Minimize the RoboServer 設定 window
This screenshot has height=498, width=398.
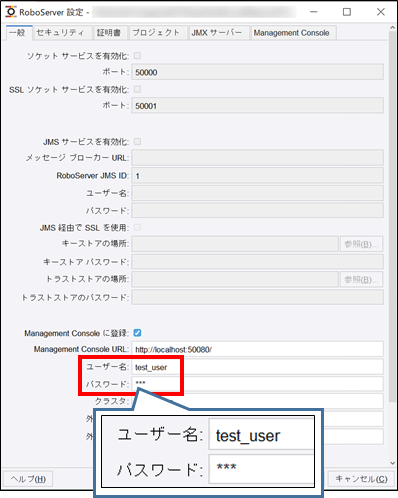coord(313,12)
